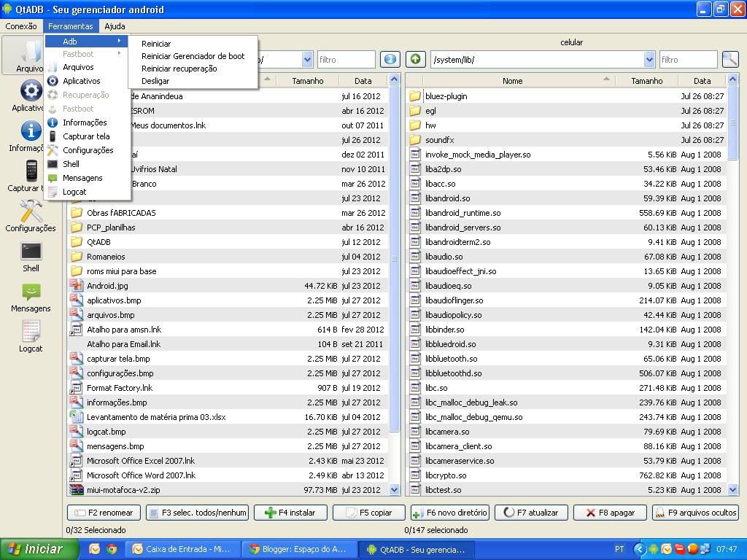Click computer list scrollbar up arrow
The width and height of the screenshot is (747, 560).
click(394, 79)
